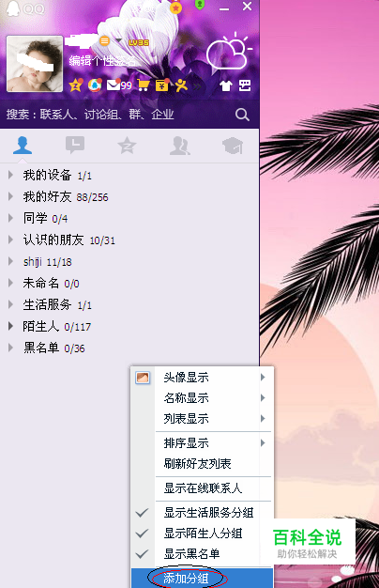Click the 编辑个性签名 signature field
Screen dimensions: 379x588
[102, 60]
